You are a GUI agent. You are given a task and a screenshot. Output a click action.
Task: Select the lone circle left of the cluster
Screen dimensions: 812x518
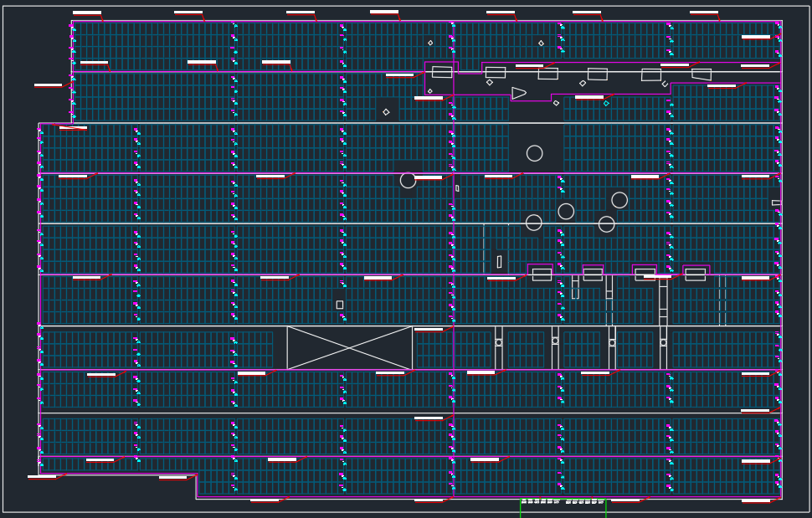coord(408,180)
